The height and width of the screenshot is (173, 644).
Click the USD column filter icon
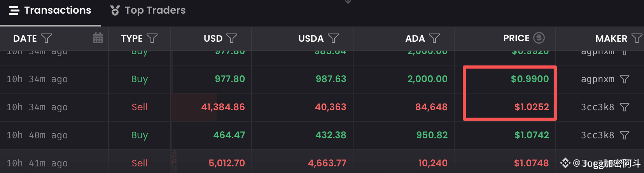[232, 38]
